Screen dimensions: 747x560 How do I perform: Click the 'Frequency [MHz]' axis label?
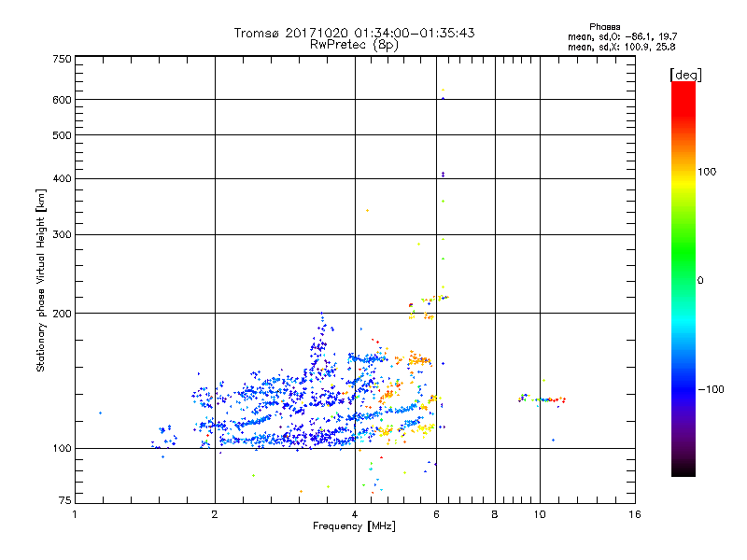point(354,526)
